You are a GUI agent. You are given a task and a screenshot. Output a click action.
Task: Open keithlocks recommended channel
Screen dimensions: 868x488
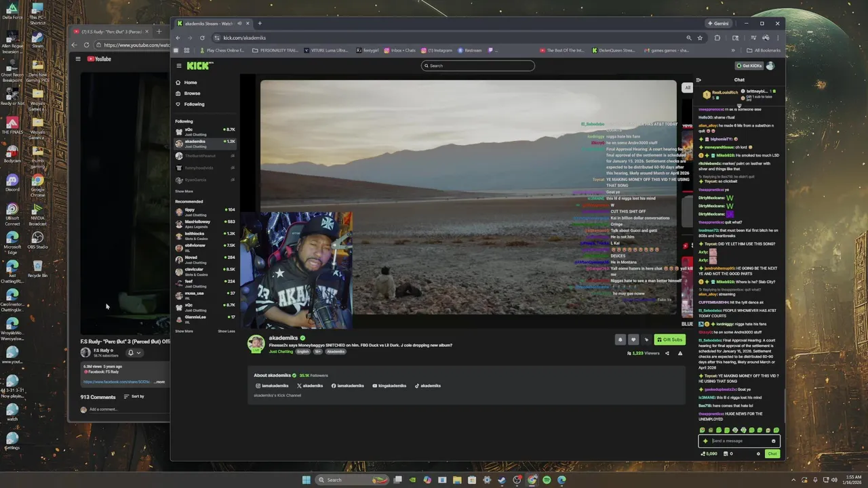(205, 235)
